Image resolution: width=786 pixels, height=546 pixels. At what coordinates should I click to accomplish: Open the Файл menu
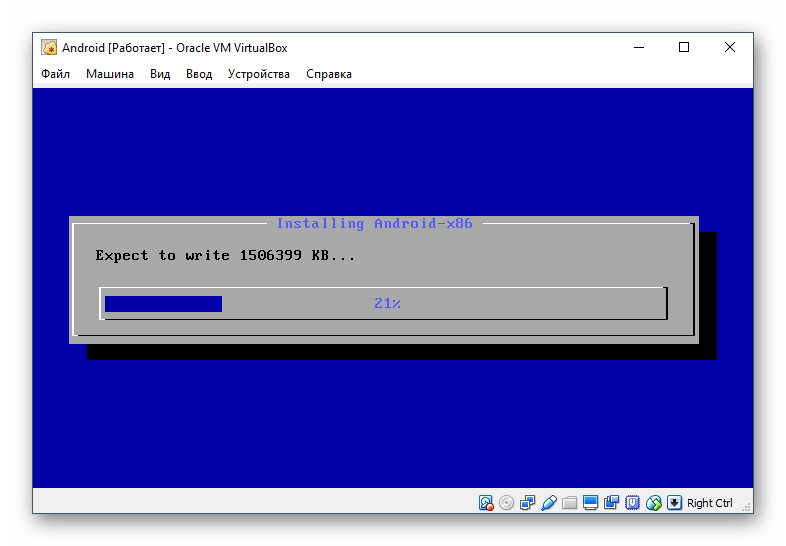pos(55,74)
